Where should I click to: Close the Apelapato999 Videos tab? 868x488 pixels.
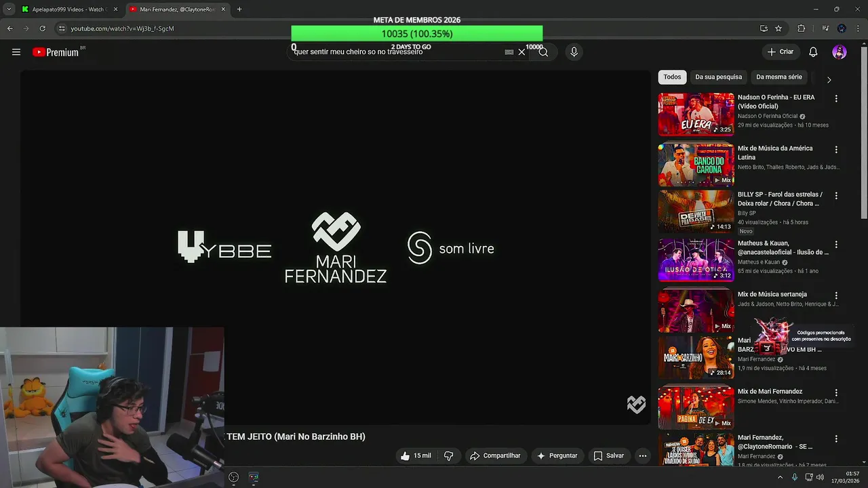(x=115, y=9)
